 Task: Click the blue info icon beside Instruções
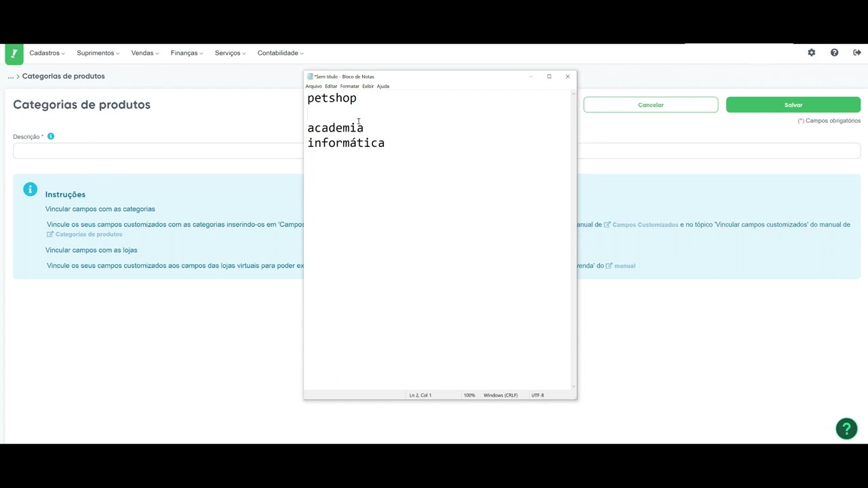(30, 190)
